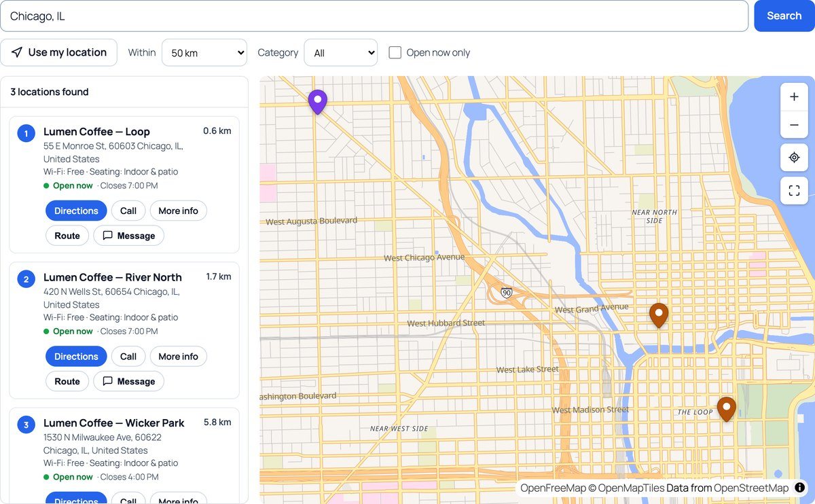Focus the Chicago, IL search field
This screenshot has width=815, height=504.
click(374, 16)
